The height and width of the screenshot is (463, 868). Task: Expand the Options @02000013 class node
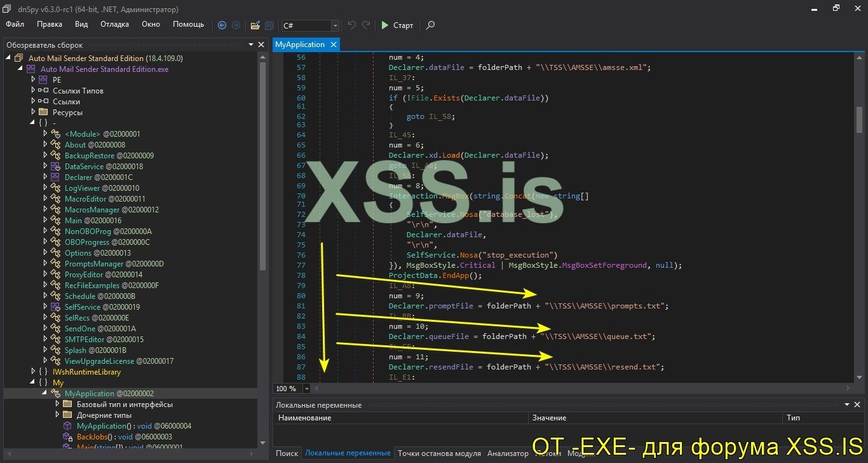click(46, 252)
